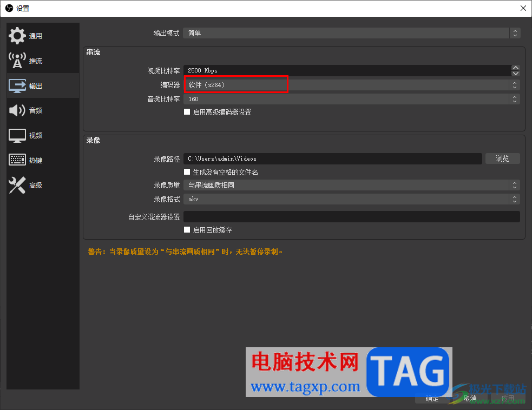
Task: Click the Cancel (取消) button
Action: click(470, 399)
